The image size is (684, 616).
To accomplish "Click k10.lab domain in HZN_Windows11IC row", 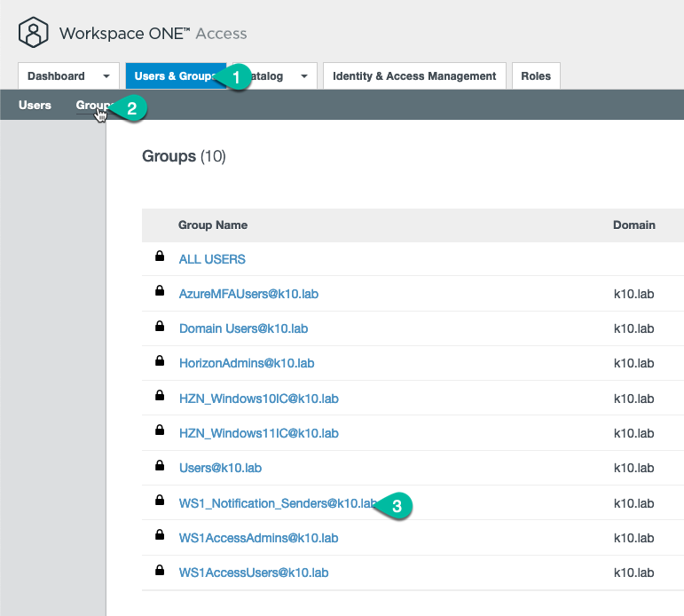I will 633,433.
